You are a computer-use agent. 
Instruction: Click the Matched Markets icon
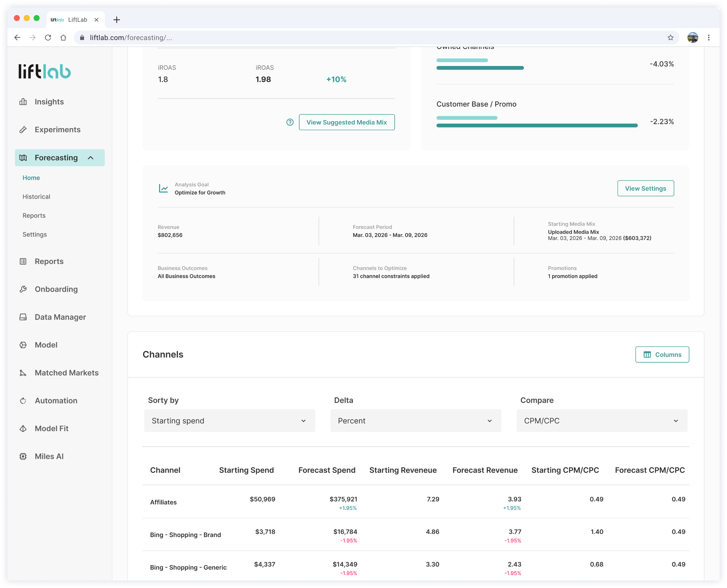pyautogui.click(x=23, y=373)
